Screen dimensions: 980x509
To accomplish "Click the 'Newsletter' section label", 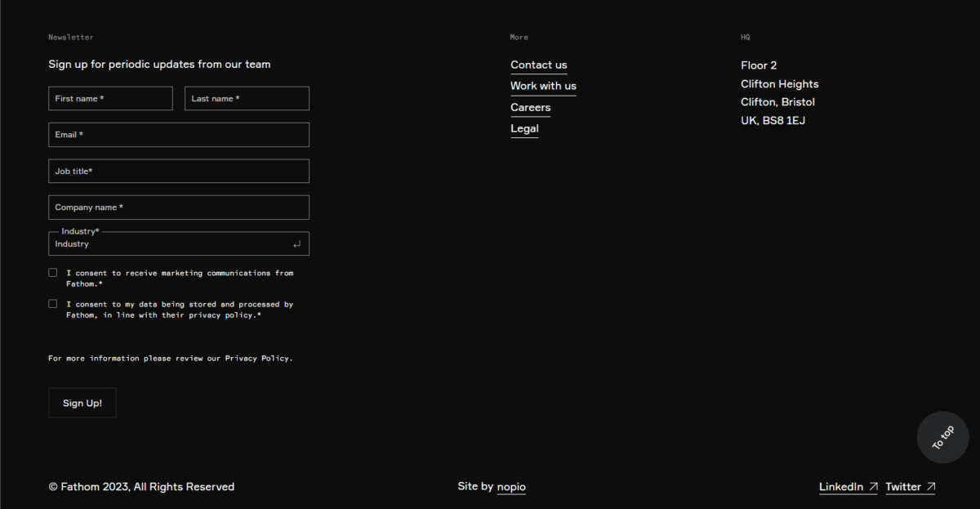I will [x=71, y=37].
